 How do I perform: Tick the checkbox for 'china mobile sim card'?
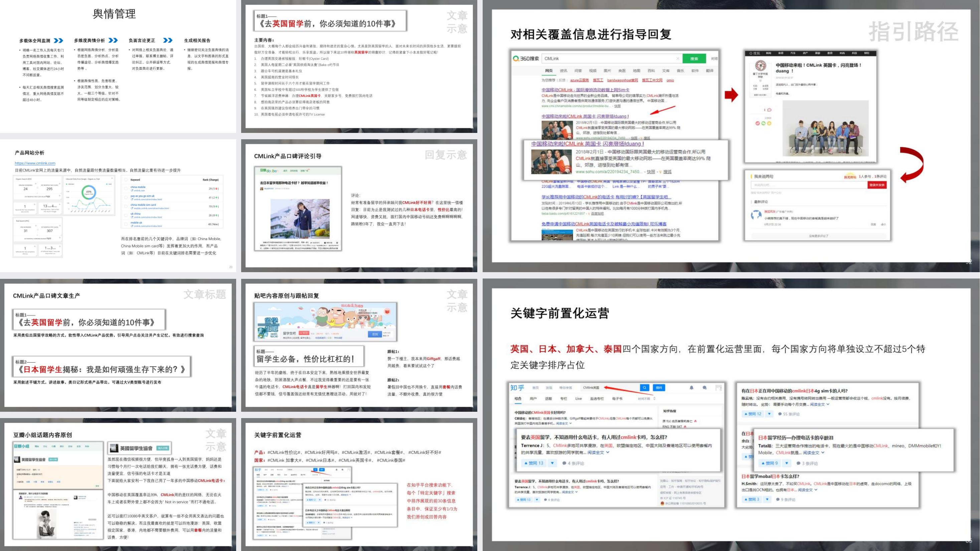(126, 206)
